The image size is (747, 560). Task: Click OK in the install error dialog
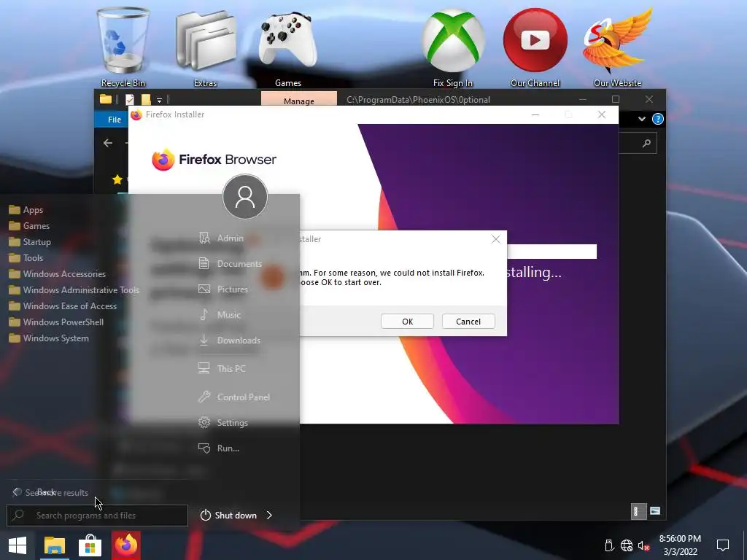407,322
